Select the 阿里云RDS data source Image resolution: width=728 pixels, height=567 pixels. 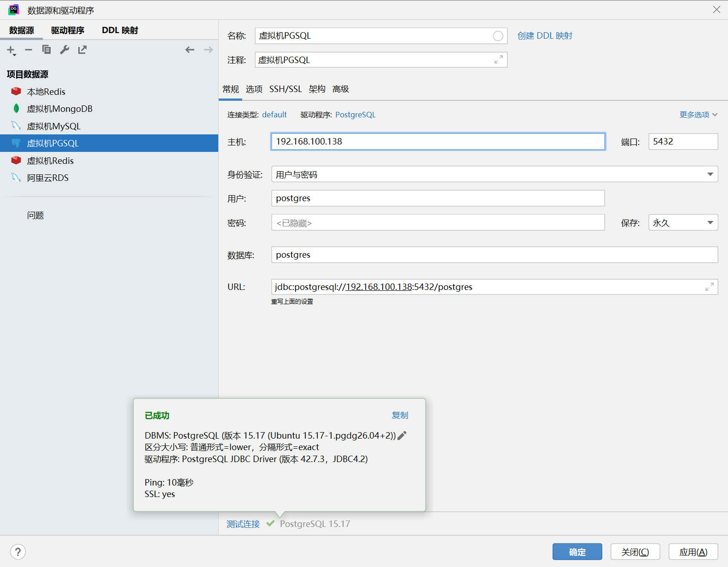click(109, 178)
